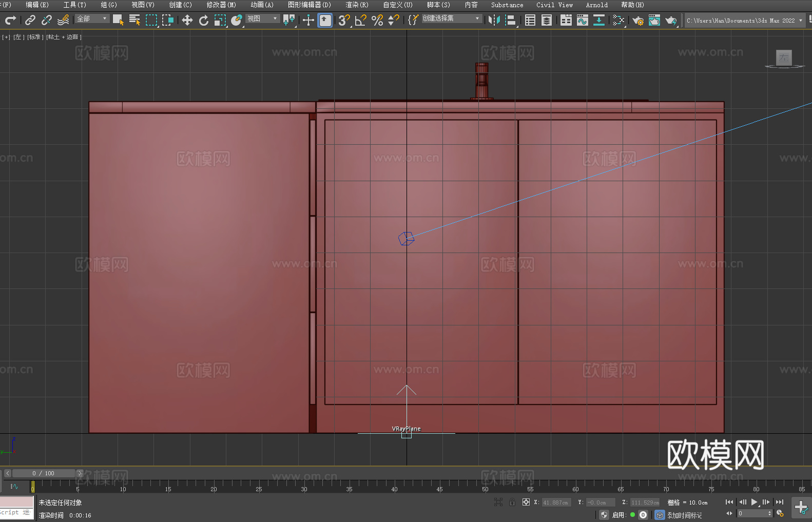Toggle Percent Snap
Image resolution: width=812 pixels, height=522 pixels.
point(377,20)
